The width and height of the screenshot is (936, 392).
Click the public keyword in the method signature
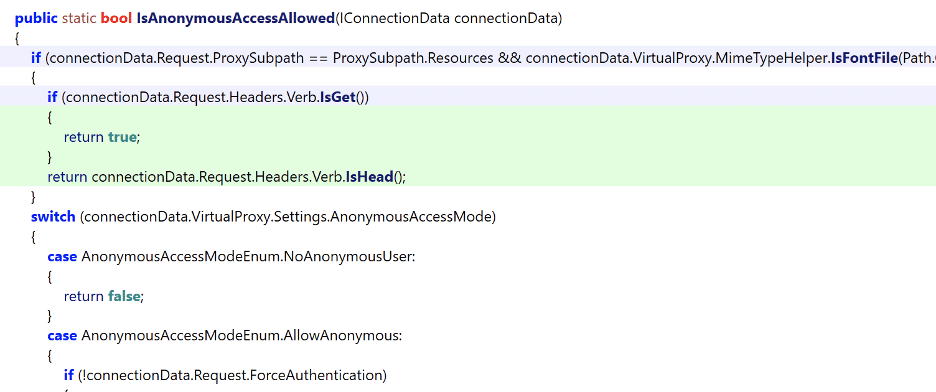(x=36, y=18)
